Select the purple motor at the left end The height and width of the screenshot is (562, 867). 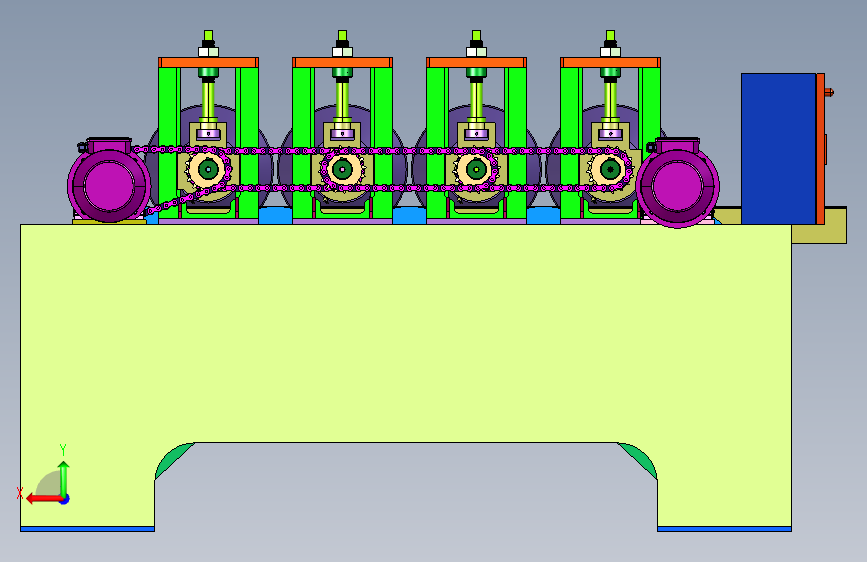point(109,181)
